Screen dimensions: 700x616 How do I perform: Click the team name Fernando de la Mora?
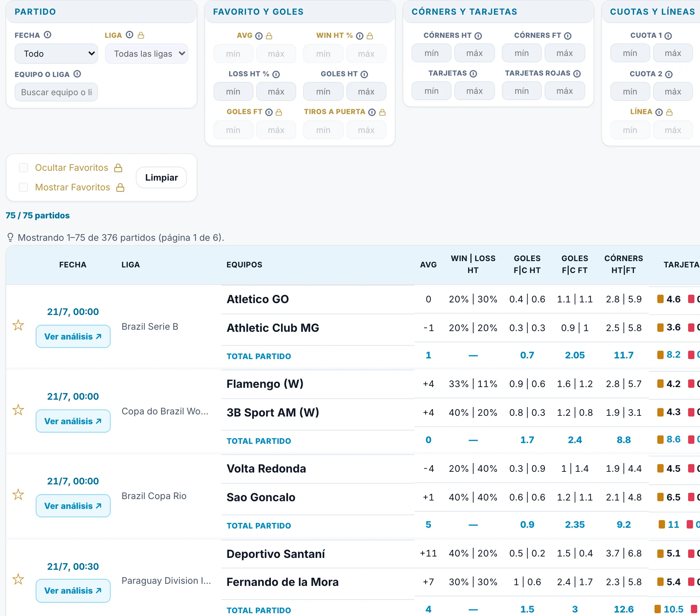283,582
